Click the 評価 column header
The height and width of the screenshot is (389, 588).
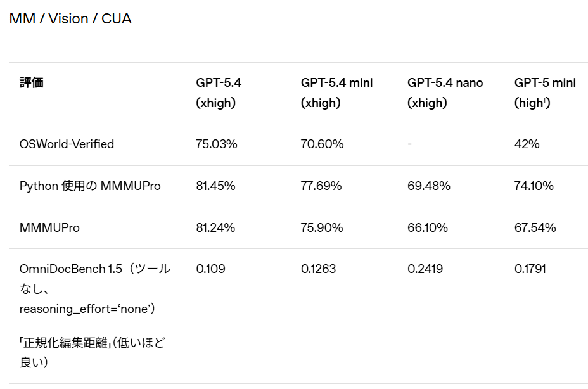[32, 83]
